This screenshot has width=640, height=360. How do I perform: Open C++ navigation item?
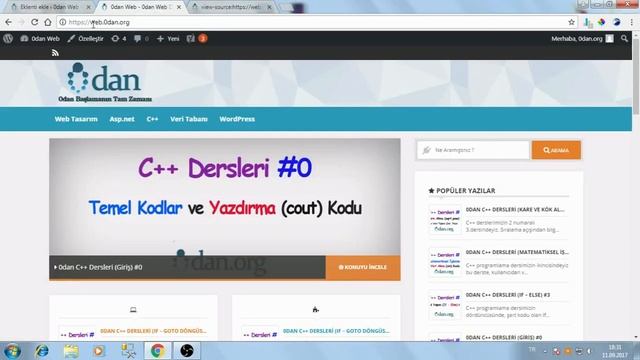(x=152, y=119)
